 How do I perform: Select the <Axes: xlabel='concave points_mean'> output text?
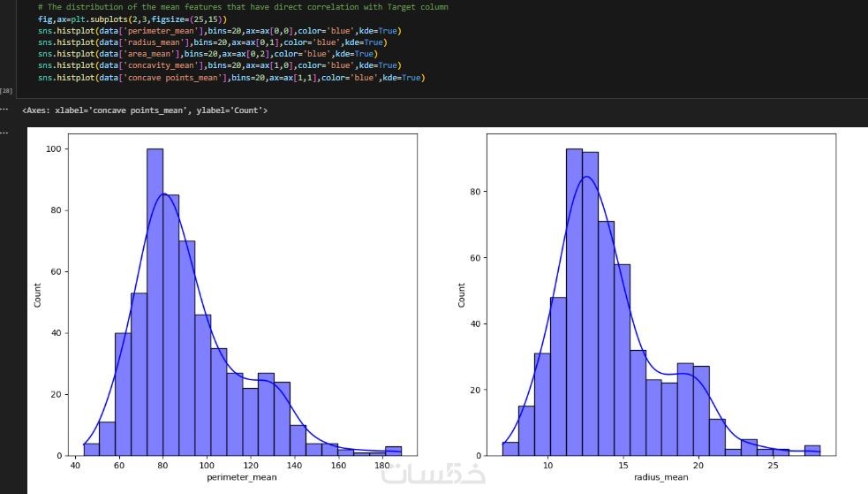pos(145,110)
